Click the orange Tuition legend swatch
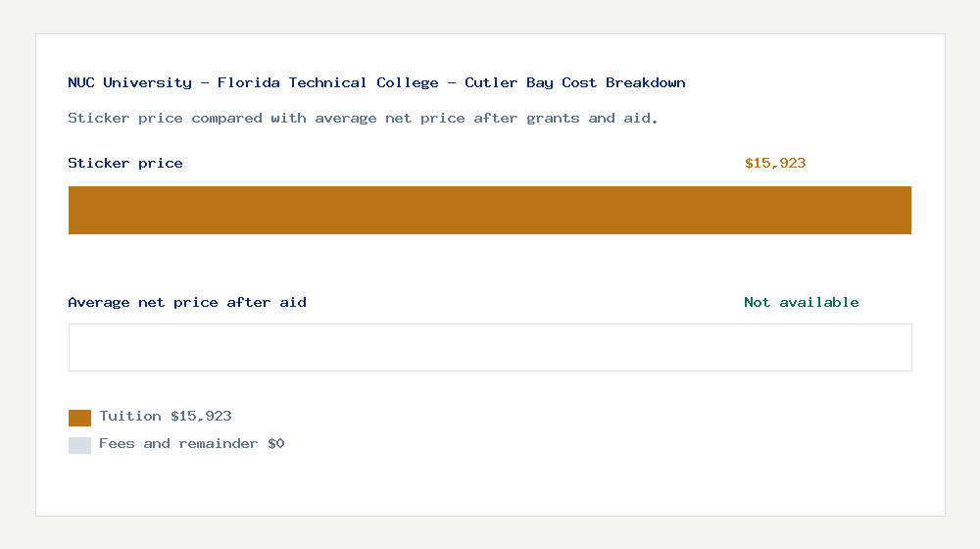 [79, 418]
